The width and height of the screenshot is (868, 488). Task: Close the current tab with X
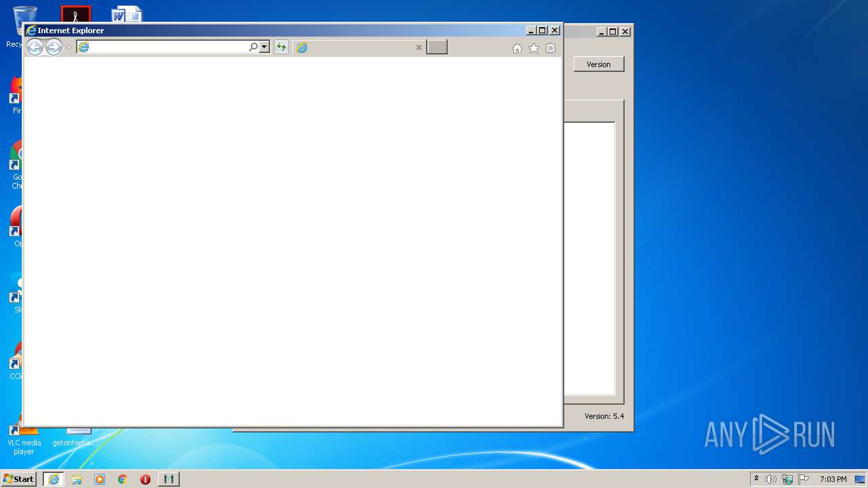coord(418,47)
